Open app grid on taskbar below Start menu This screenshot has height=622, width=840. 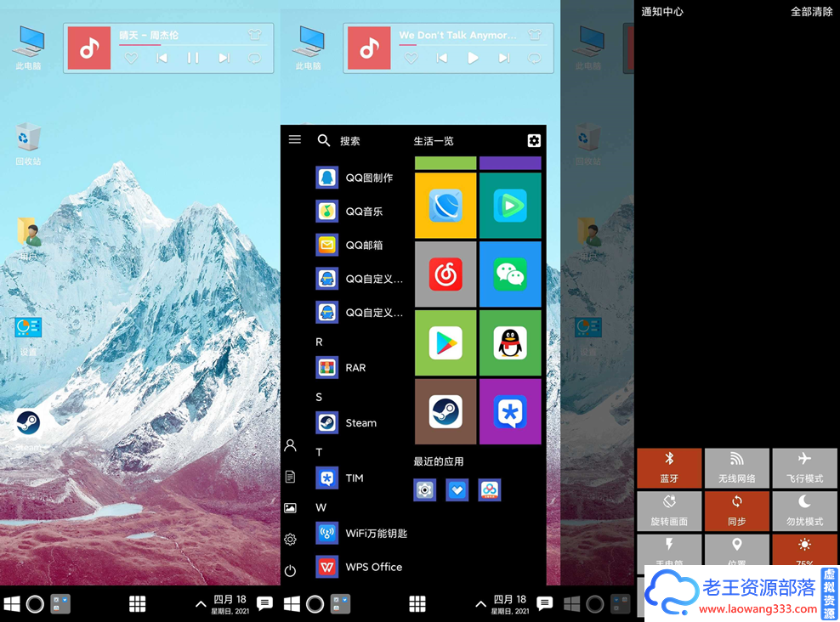(417, 604)
